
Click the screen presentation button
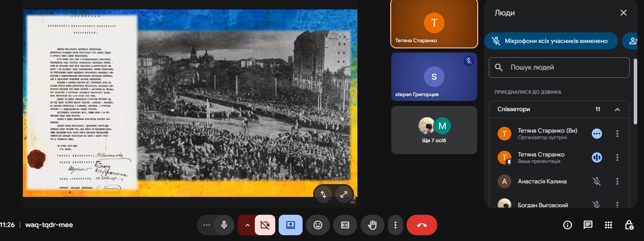[x=290, y=225]
